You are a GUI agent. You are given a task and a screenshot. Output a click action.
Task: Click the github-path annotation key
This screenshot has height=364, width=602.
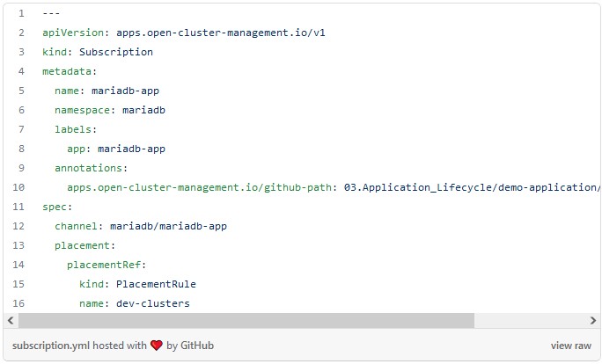point(199,187)
